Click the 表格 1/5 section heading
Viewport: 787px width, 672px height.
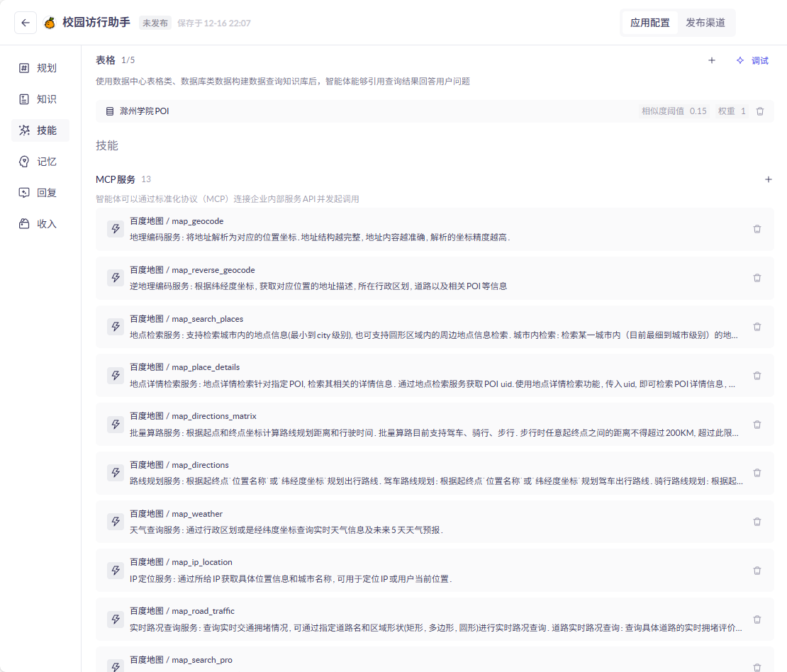(116, 60)
